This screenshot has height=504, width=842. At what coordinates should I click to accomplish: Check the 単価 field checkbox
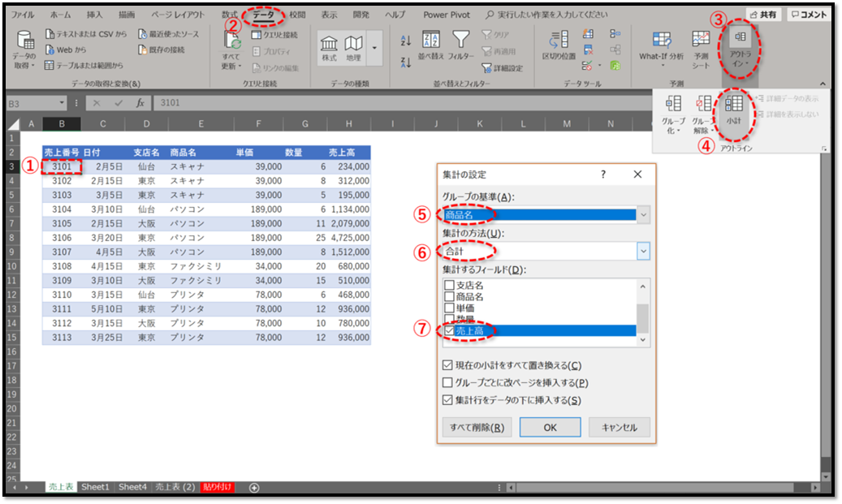[x=450, y=308]
